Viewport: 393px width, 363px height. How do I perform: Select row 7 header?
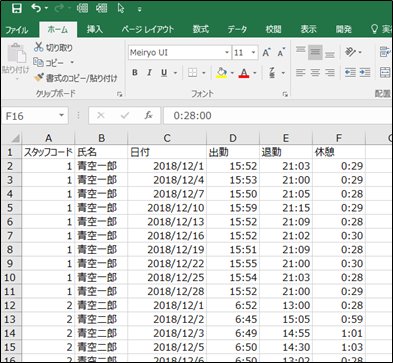point(11,236)
